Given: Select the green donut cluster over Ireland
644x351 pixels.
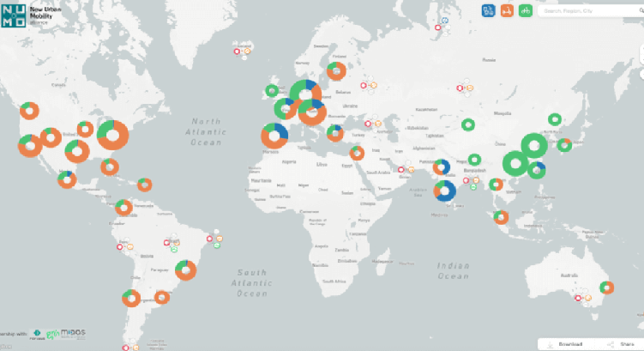Looking at the screenshot, I should (x=272, y=89).
